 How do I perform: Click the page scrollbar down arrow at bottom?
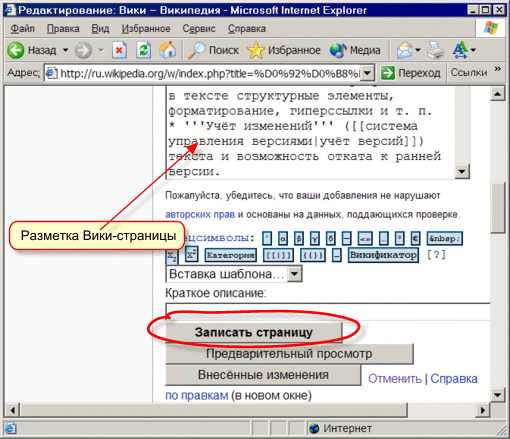(x=497, y=395)
